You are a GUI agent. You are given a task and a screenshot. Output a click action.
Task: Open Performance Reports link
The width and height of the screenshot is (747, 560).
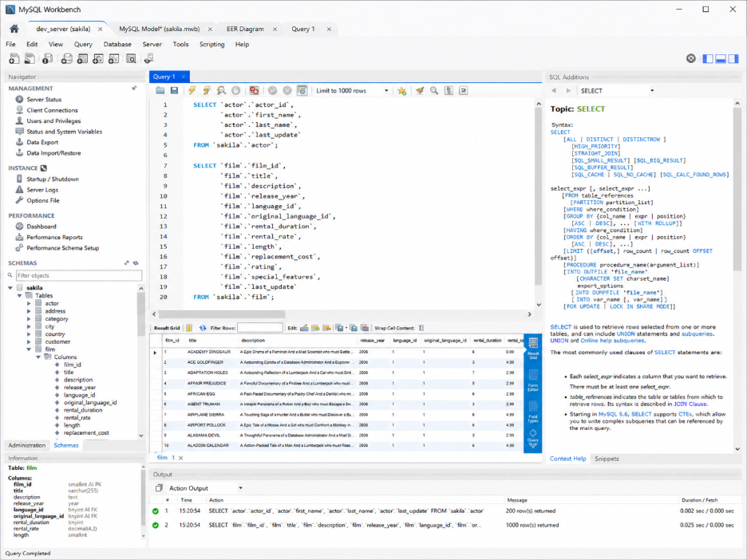tap(54, 237)
